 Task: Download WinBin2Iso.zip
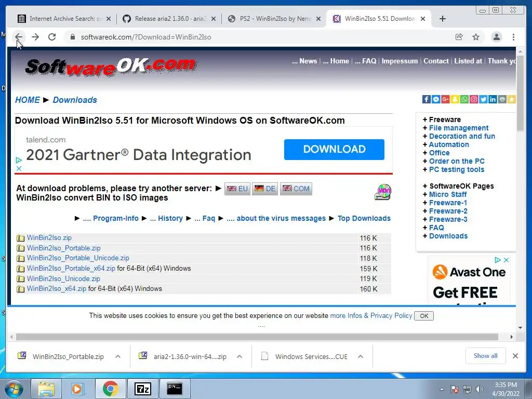pyautogui.click(x=49, y=238)
